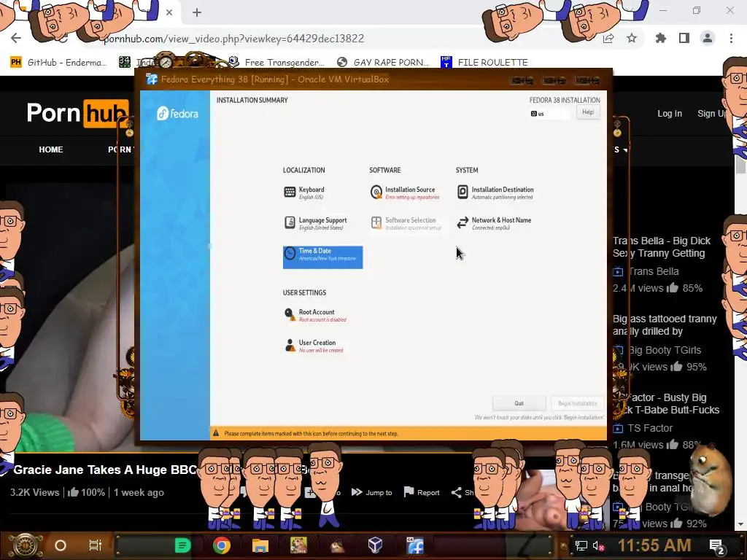
Task: Switch to Fedora VM taskbar icon
Action: [x=415, y=545]
